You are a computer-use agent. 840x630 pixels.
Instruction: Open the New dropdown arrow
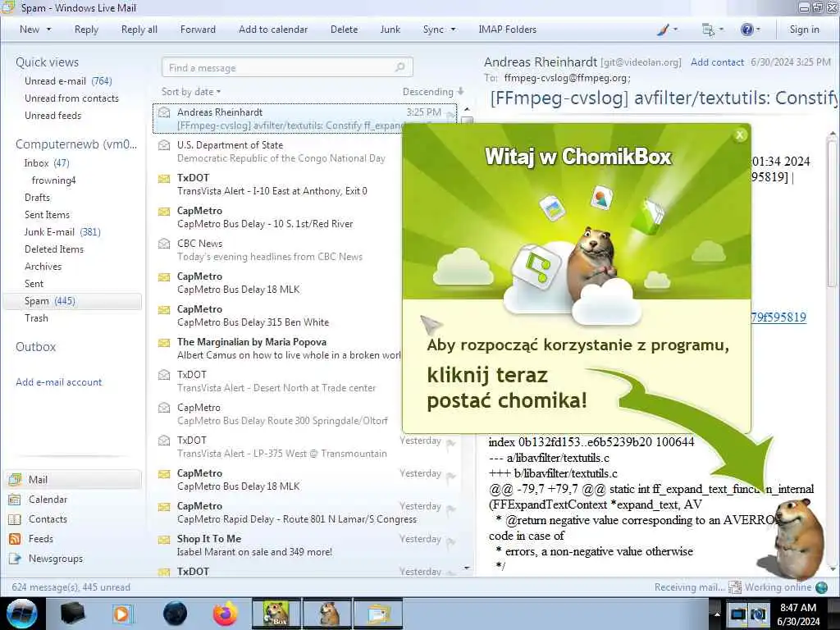click(x=48, y=30)
